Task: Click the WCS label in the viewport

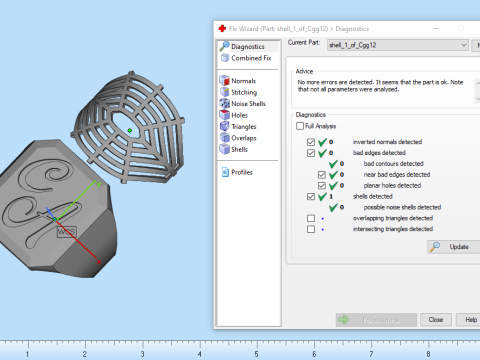Action: tap(67, 232)
